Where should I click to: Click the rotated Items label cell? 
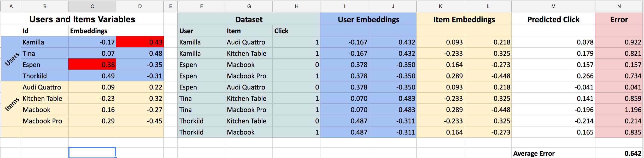click(11, 104)
